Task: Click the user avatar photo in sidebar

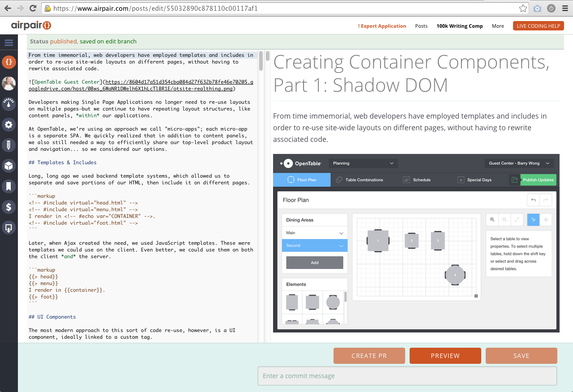Action: pyautogui.click(x=9, y=83)
